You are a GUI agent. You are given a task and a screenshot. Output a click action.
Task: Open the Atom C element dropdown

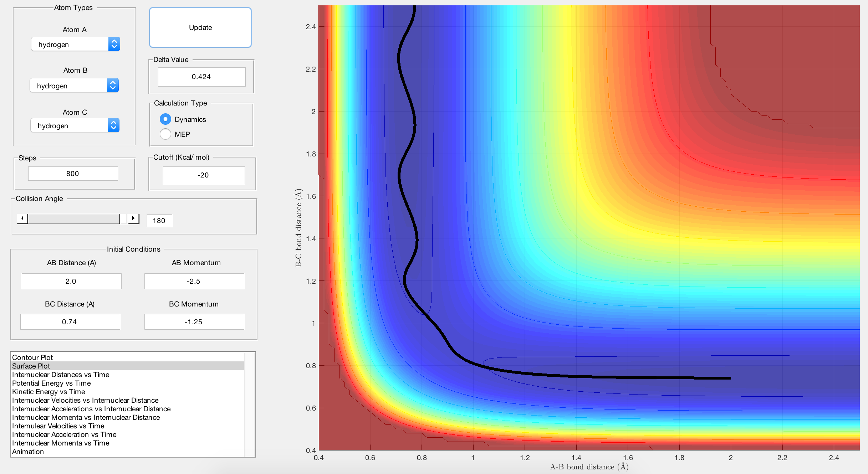coord(75,125)
